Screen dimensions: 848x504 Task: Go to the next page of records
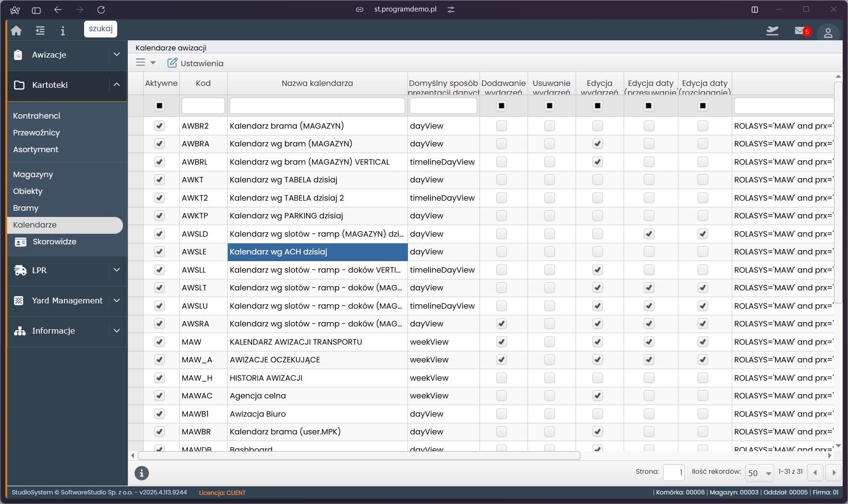click(x=834, y=473)
